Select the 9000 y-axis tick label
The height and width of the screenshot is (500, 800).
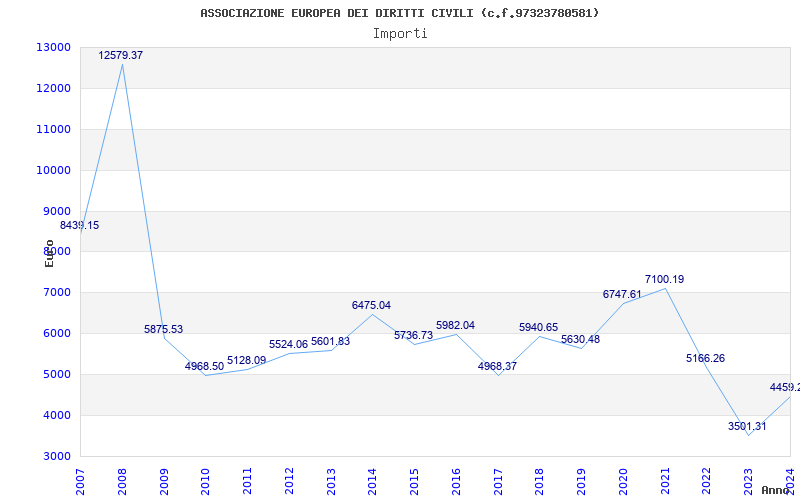(x=56, y=211)
